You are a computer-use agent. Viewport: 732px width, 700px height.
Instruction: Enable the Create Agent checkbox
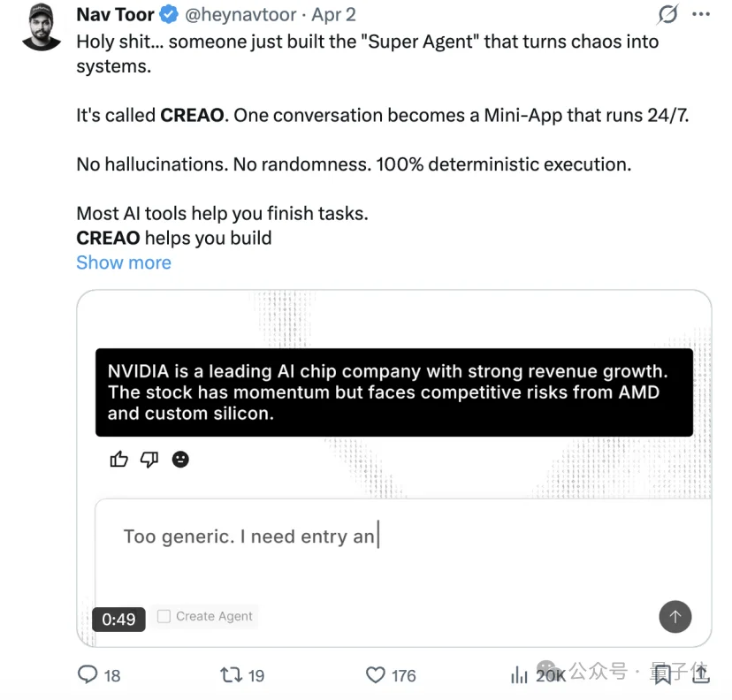[164, 616]
